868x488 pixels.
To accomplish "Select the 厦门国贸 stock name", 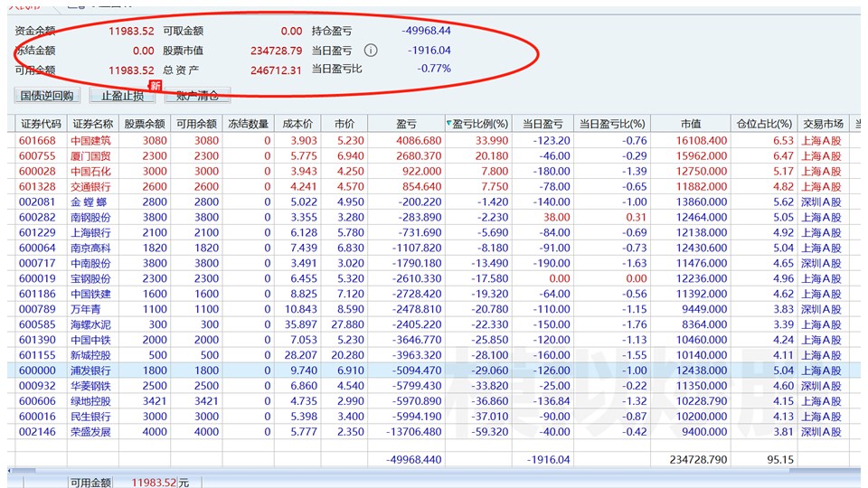I will (x=90, y=156).
